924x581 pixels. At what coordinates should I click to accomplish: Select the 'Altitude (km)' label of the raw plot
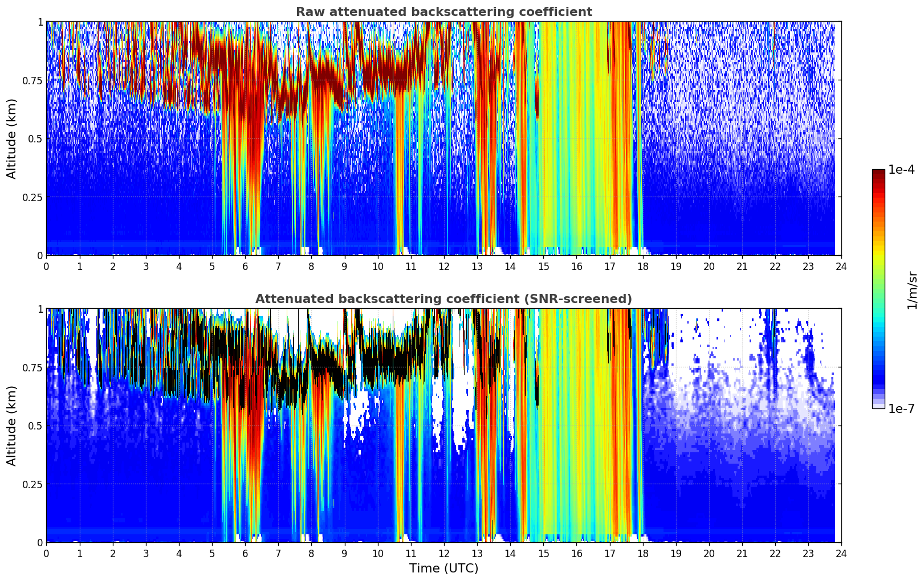click(11, 138)
